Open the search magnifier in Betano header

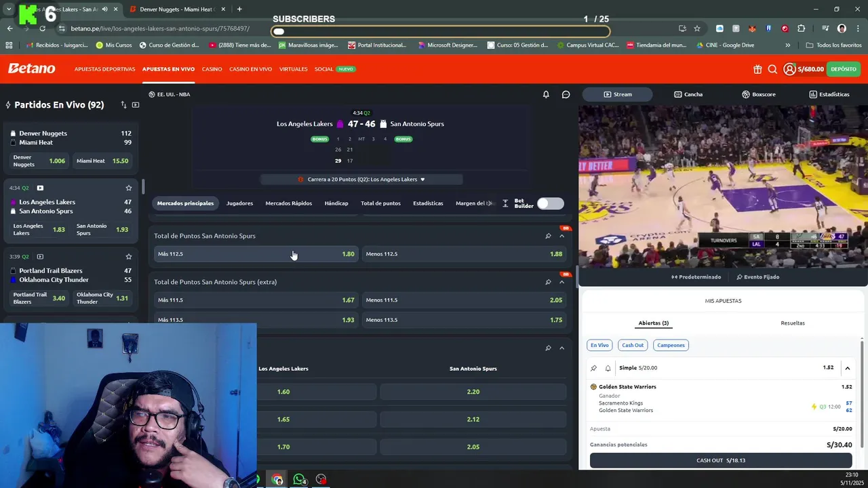(772, 69)
